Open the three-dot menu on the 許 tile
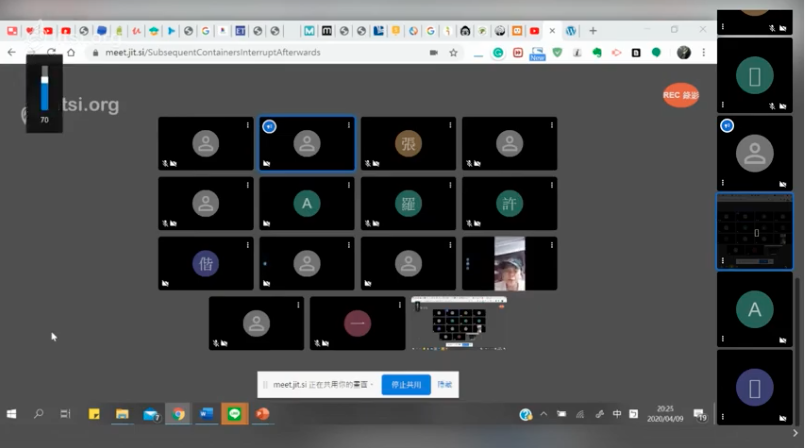This screenshot has height=448, width=805. pos(551,185)
